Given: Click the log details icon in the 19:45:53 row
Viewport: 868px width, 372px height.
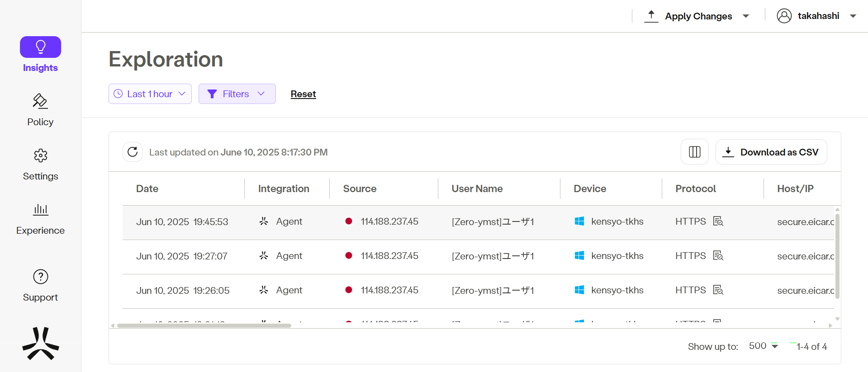Looking at the screenshot, I should (x=718, y=221).
